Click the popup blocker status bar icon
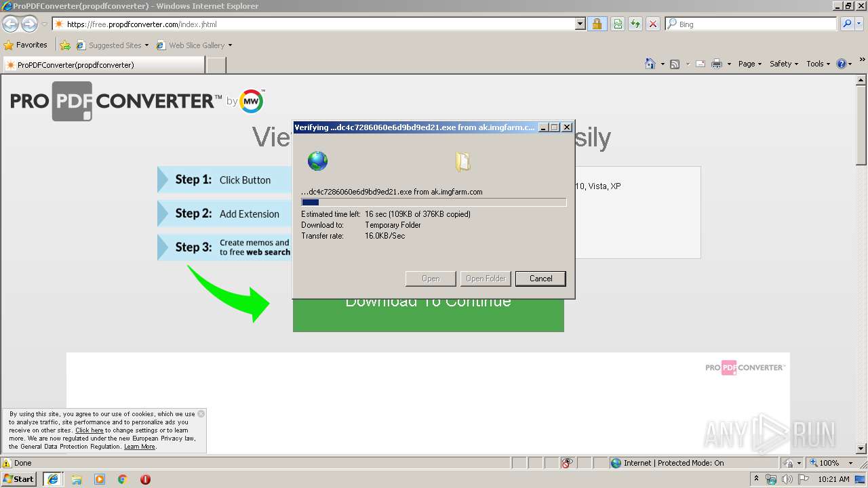Screen dimensions: 868x488 [567, 463]
